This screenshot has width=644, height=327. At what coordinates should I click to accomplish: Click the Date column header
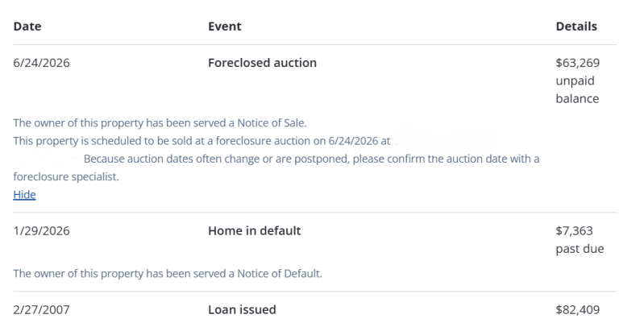click(x=27, y=27)
